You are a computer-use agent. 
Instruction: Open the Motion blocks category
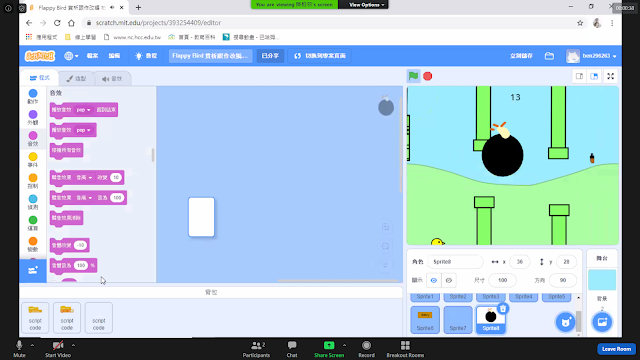33,97
